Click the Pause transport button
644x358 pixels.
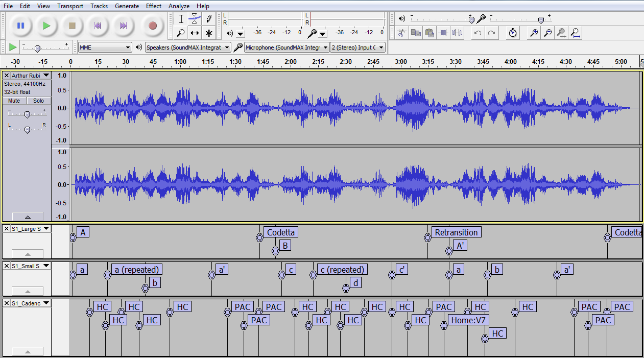[x=21, y=26]
